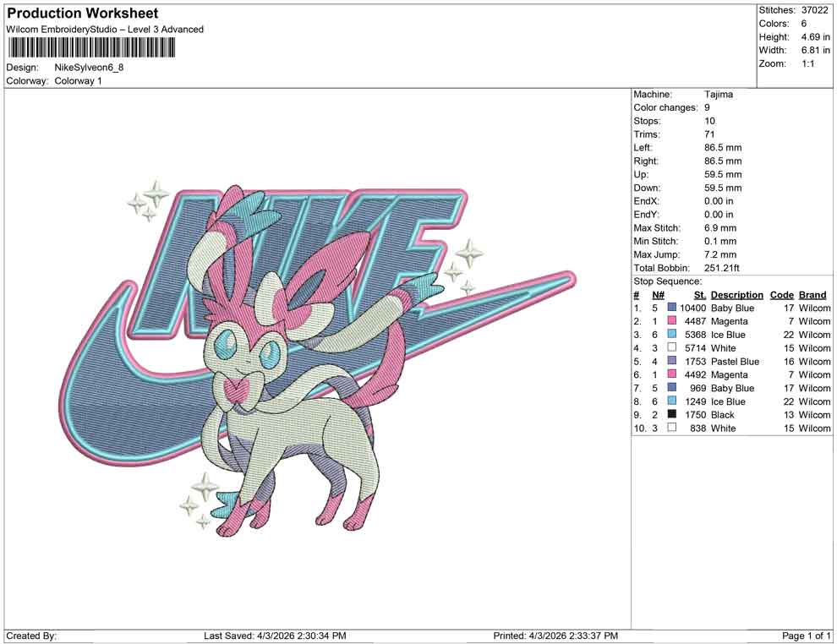Click the Page 1 of 1 label

pyautogui.click(x=804, y=635)
